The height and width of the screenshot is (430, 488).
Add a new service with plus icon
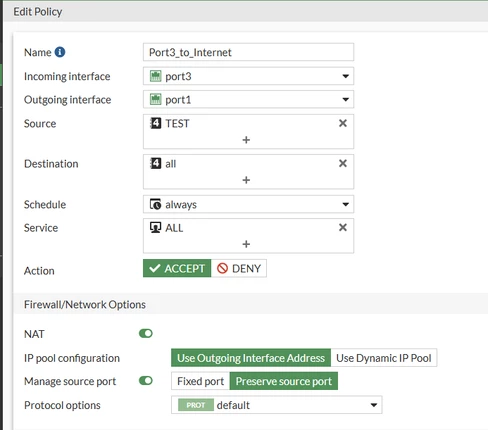tap(246, 244)
